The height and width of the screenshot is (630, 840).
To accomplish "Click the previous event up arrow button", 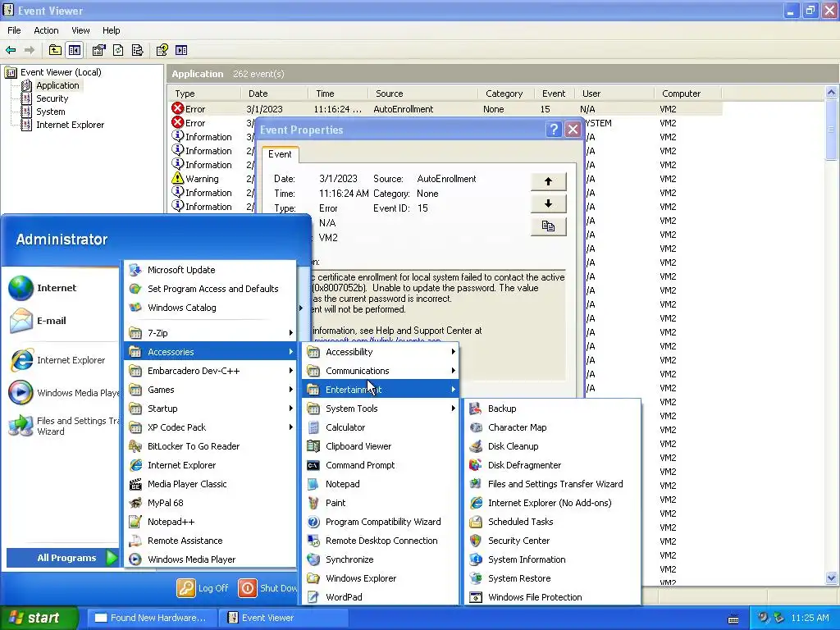I will 548,181.
